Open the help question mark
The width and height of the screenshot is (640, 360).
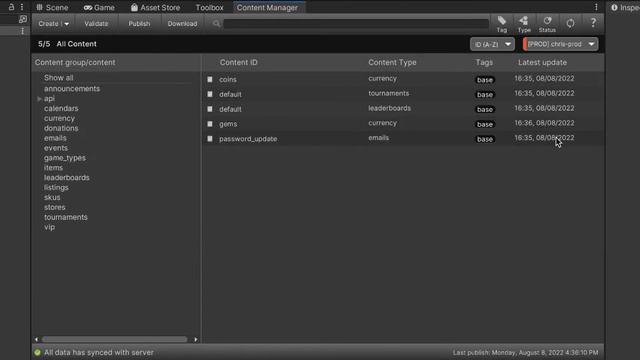[x=593, y=23]
